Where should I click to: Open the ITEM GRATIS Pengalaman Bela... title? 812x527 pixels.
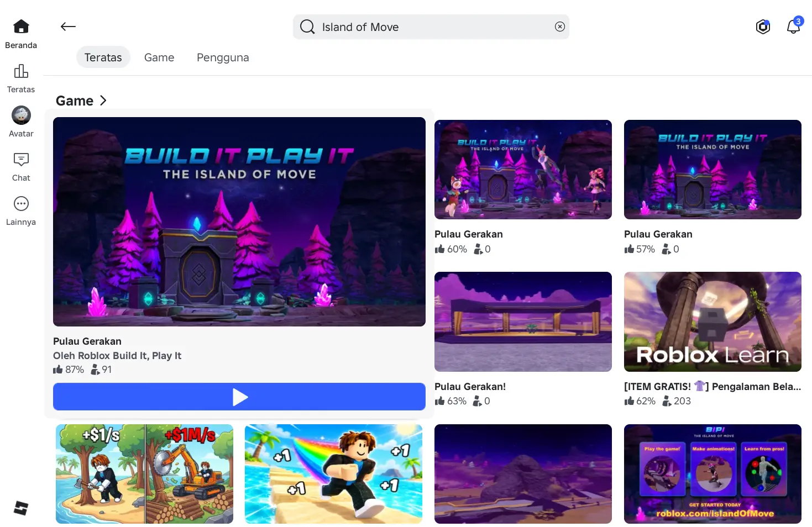point(713,387)
